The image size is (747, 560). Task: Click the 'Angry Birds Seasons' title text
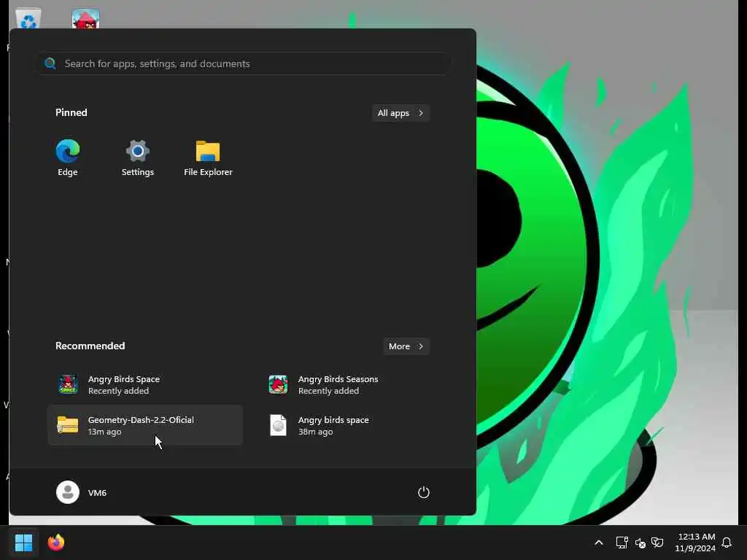(338, 379)
